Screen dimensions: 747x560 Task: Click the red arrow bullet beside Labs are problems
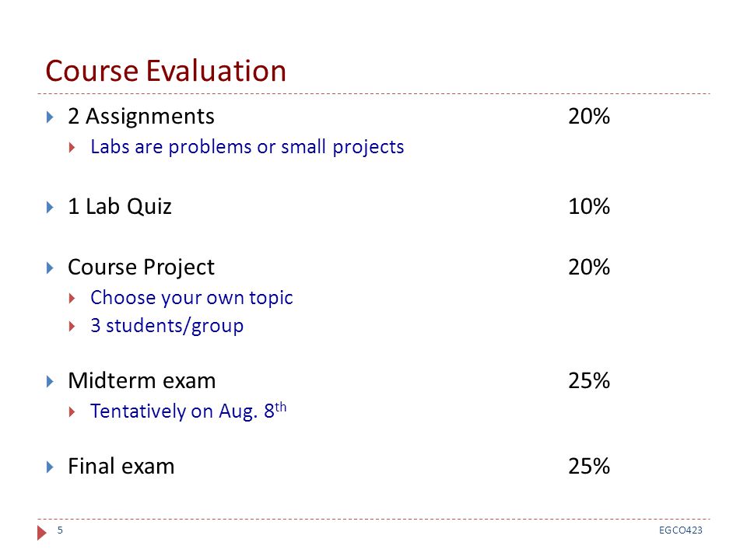click(x=72, y=147)
